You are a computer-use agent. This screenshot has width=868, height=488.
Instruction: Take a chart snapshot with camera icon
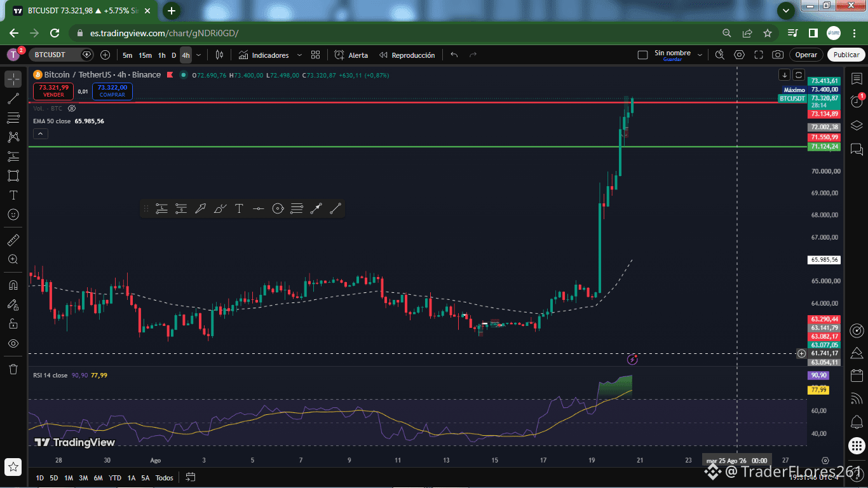coord(778,55)
